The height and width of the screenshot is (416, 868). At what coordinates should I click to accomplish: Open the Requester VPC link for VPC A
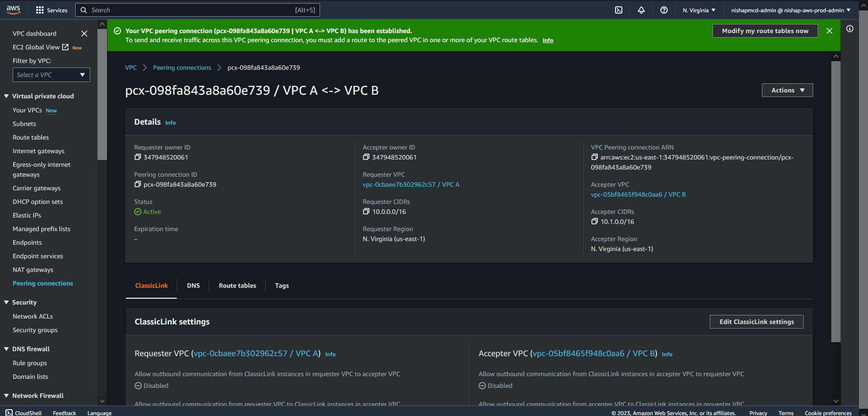pos(411,184)
